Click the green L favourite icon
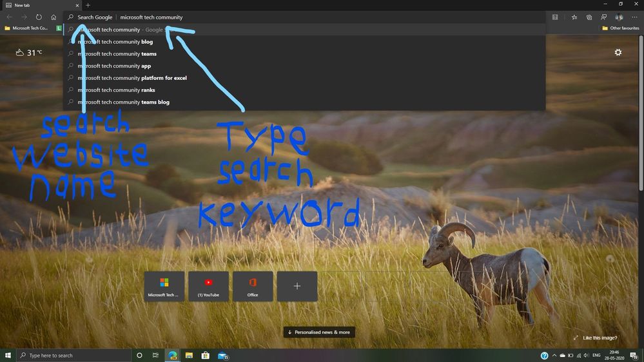Viewport: 644px width, 362px height. [59, 28]
